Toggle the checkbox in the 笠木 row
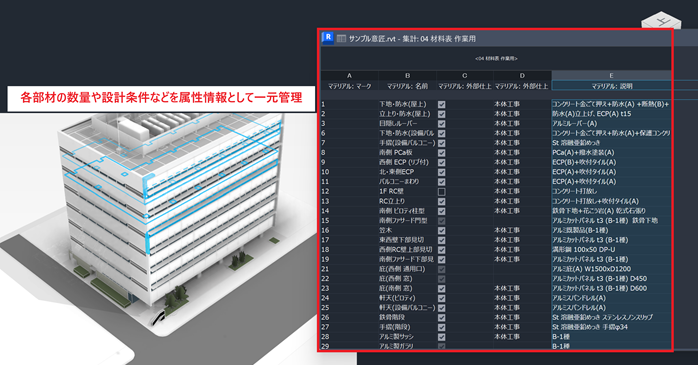The height and width of the screenshot is (365, 698). [x=441, y=231]
